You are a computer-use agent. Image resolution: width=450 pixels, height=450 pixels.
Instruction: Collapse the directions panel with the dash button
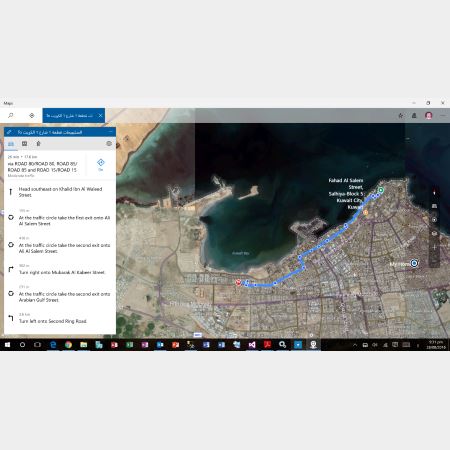[x=110, y=132]
